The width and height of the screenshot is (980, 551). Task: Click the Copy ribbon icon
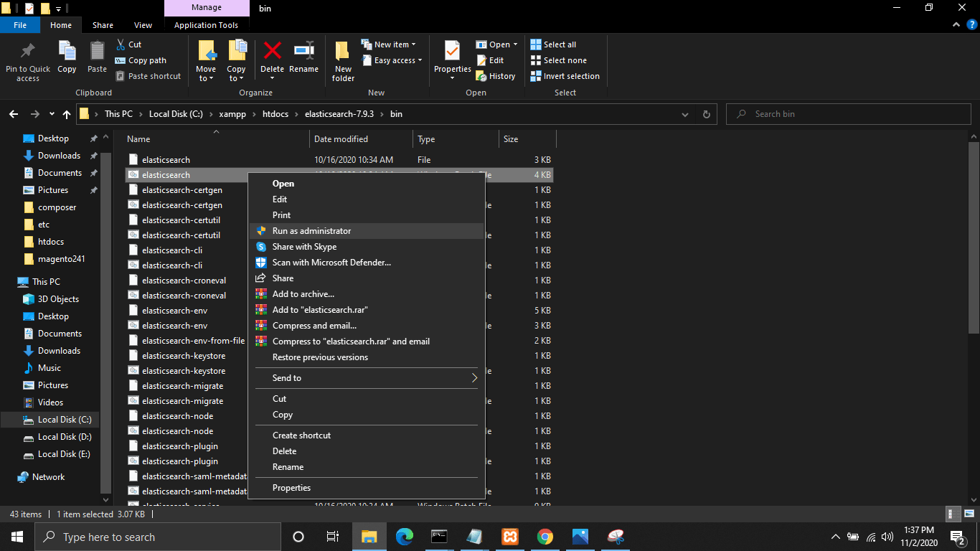click(67, 51)
